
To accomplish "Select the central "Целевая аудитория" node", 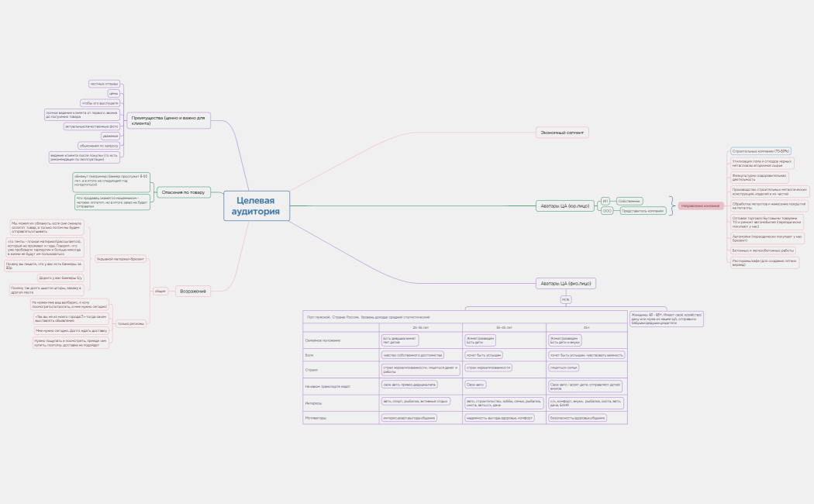I will 257,206.
